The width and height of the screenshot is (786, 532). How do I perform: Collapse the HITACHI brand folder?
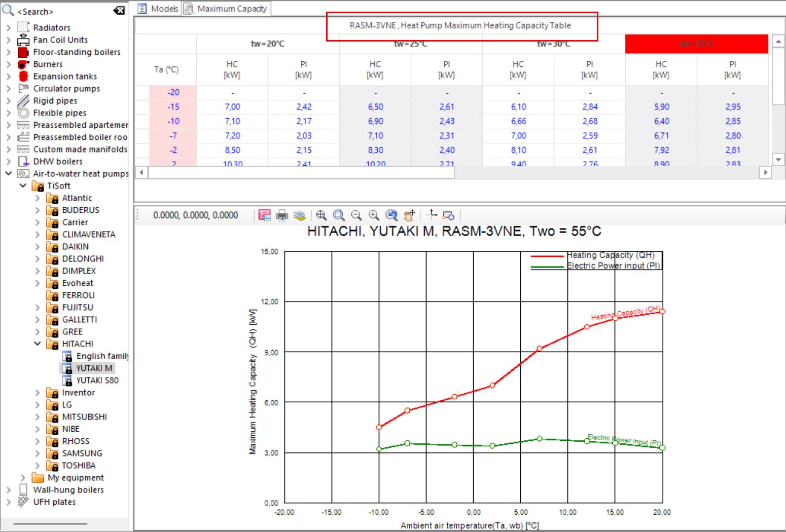pos(37,344)
